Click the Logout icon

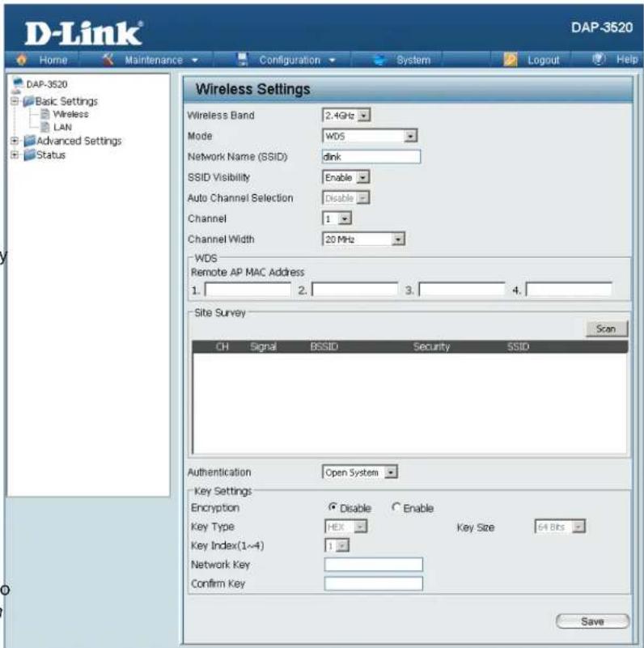[x=511, y=60]
